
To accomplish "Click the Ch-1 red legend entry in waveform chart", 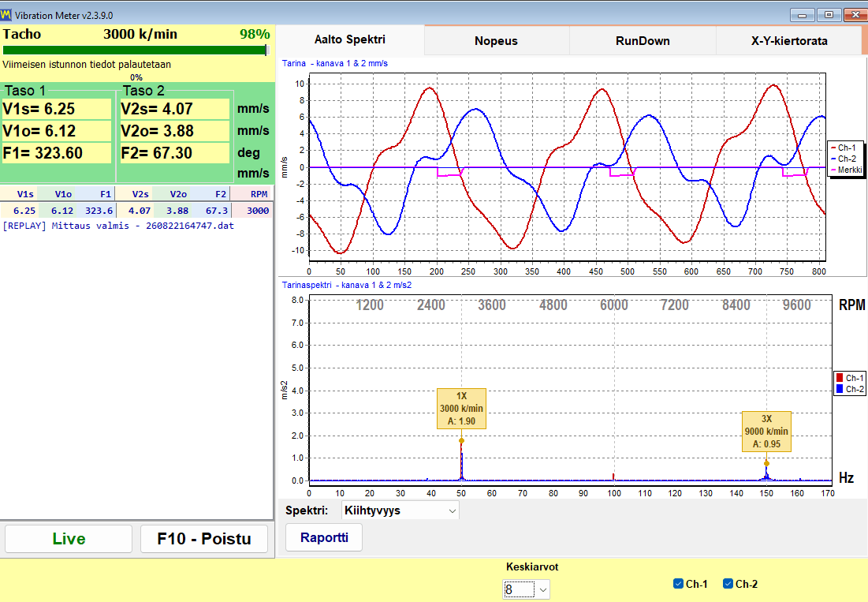I will 844,148.
